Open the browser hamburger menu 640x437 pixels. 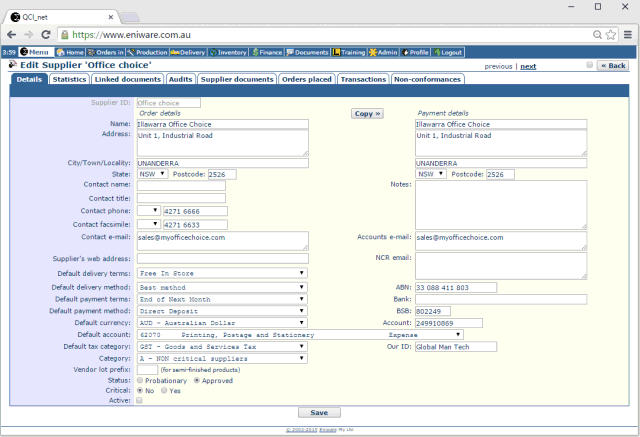tap(628, 35)
